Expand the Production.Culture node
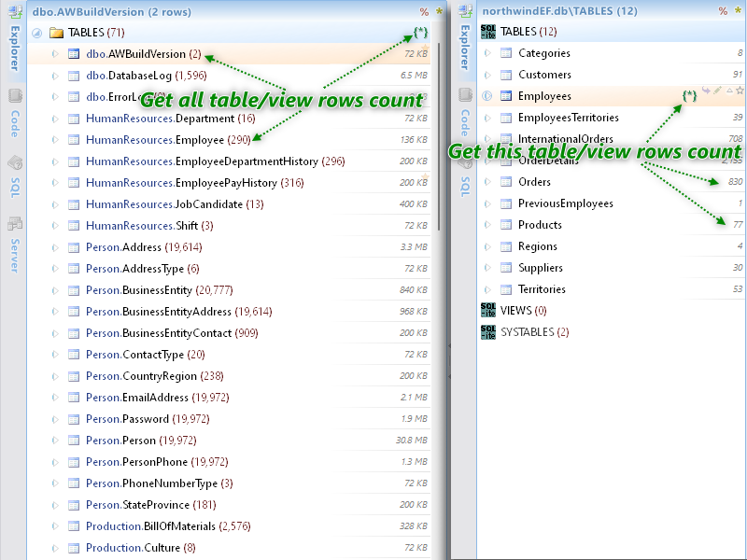Viewport: 747px width, 560px height. [x=55, y=548]
